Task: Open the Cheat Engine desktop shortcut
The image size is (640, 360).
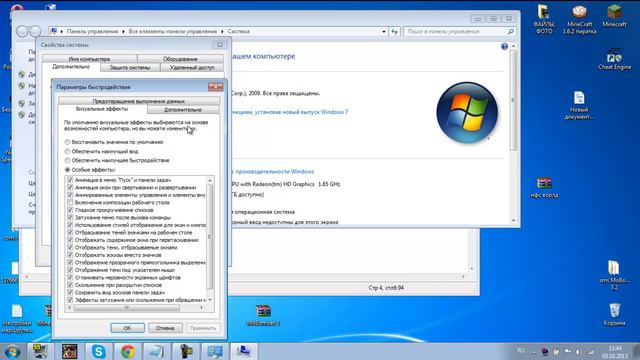Action: (614, 60)
